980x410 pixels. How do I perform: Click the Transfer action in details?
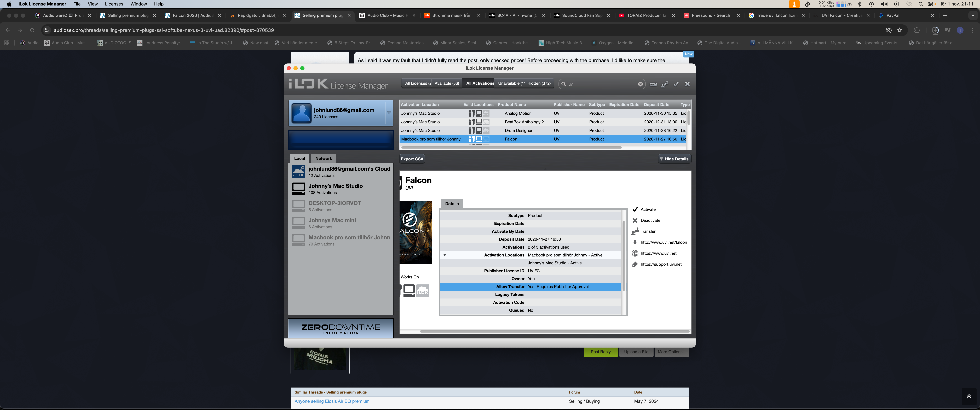(648, 231)
